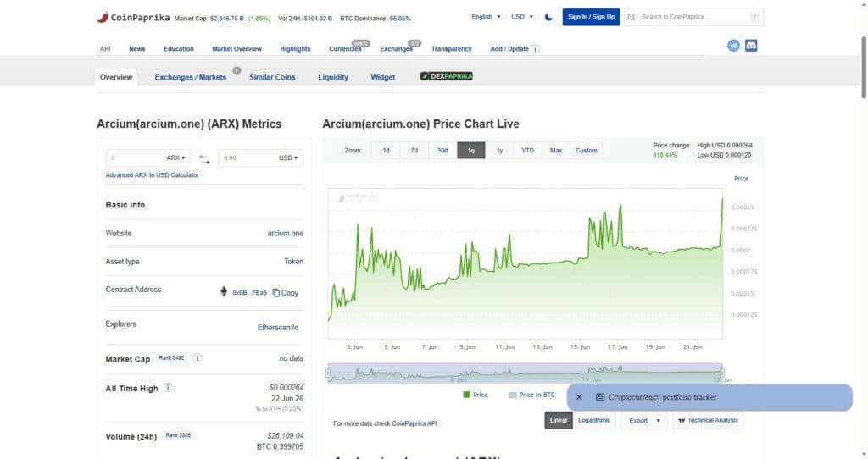Open the News menu item
This screenshot has height=459, width=868.
[x=136, y=48]
